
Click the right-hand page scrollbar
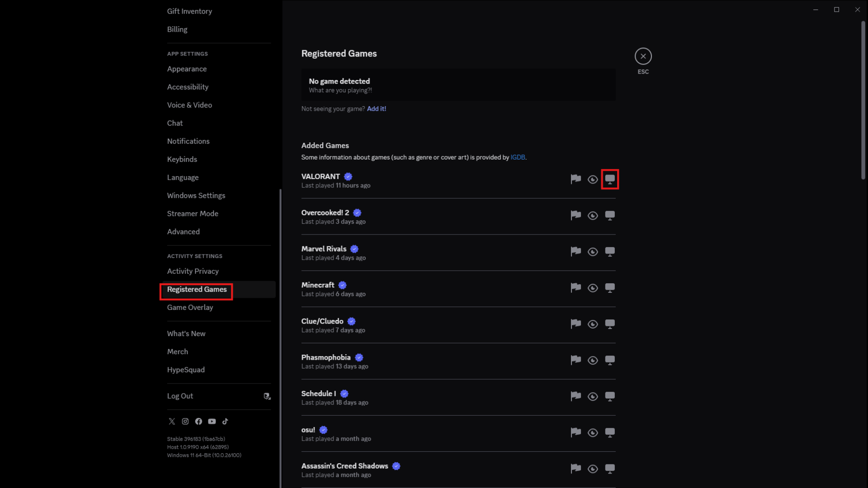863,100
